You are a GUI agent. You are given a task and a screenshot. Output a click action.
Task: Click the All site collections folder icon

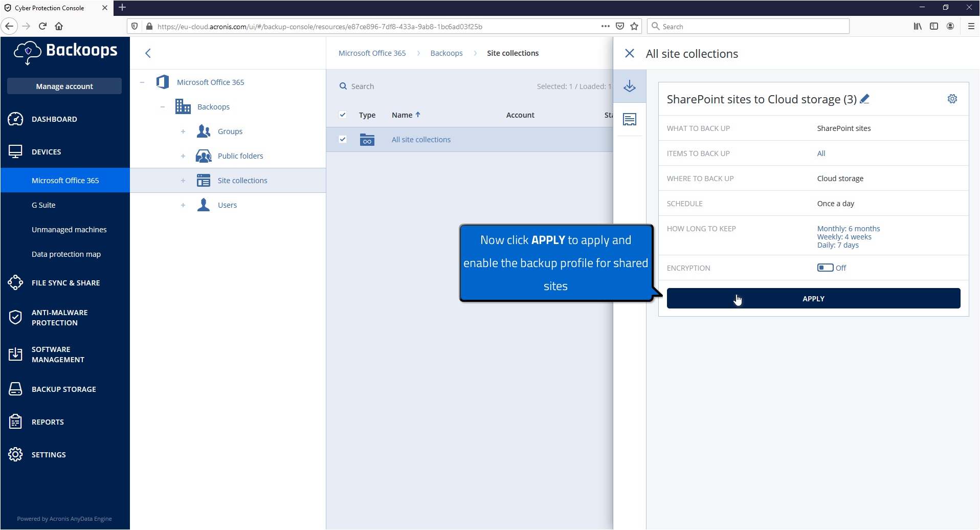point(367,139)
